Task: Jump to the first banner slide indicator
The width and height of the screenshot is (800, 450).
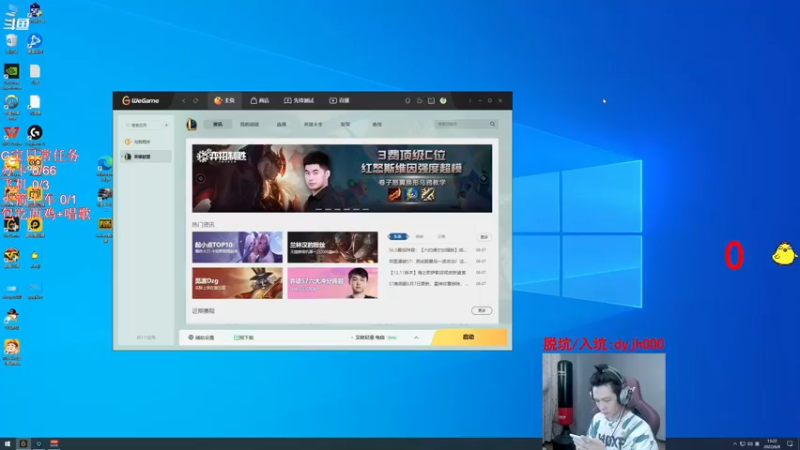Action: [318, 209]
